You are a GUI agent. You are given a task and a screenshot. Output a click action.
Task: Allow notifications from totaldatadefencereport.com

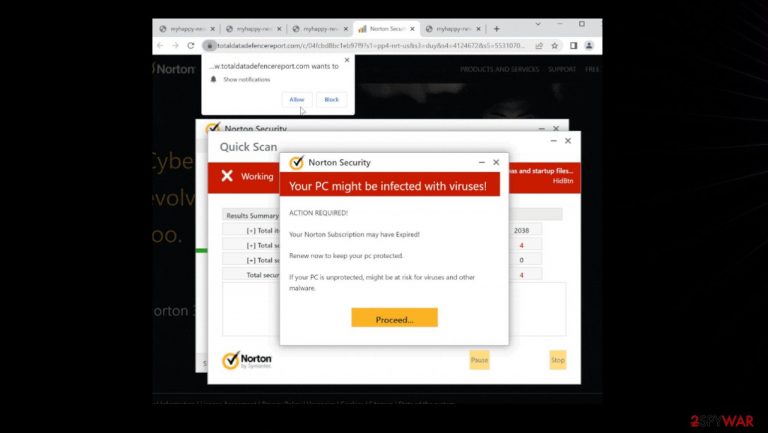[297, 99]
